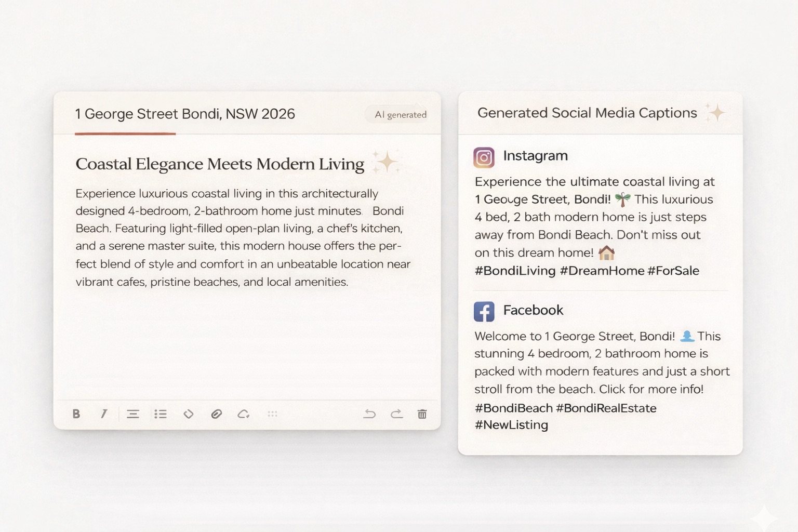Open the dotted grid more-options icon

(x=272, y=414)
